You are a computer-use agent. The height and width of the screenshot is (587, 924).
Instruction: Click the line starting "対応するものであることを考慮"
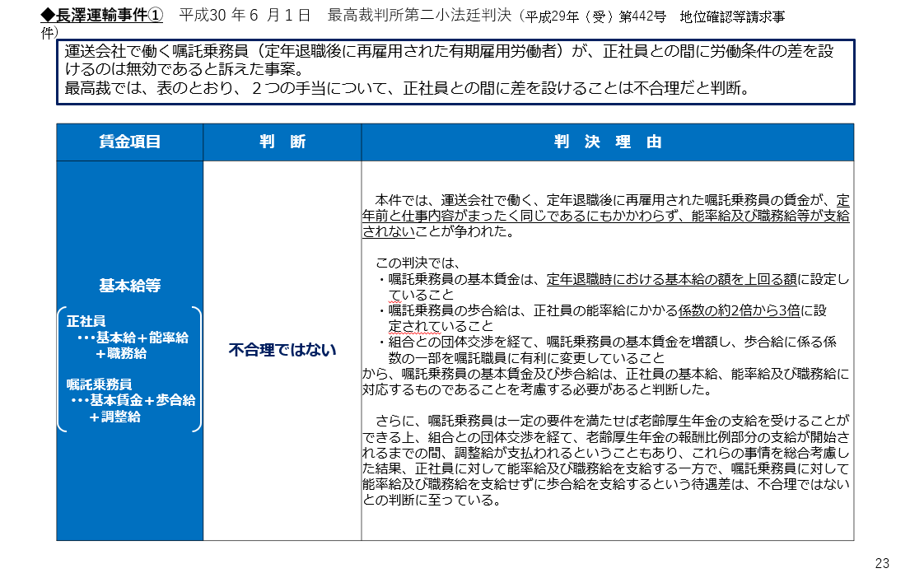pyautogui.click(x=538, y=389)
